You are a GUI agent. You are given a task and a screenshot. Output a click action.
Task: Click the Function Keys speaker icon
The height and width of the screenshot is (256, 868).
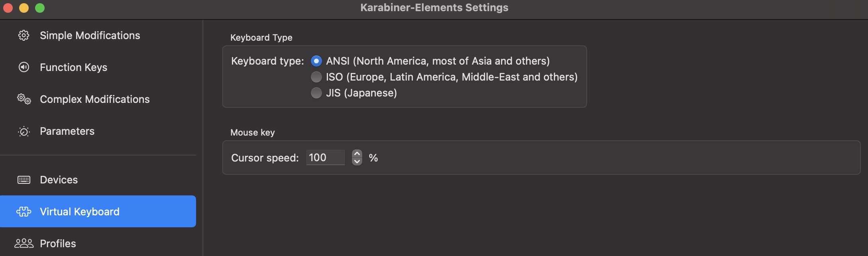click(24, 67)
